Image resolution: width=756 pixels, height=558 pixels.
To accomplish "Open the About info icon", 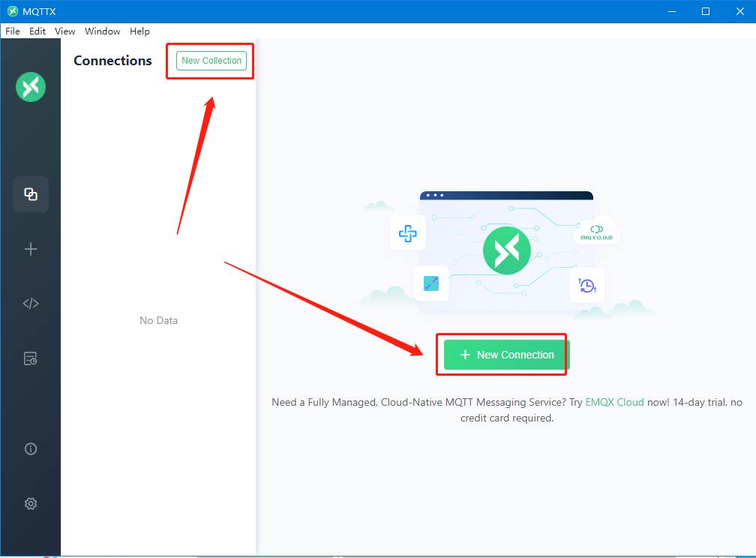I will (31, 449).
